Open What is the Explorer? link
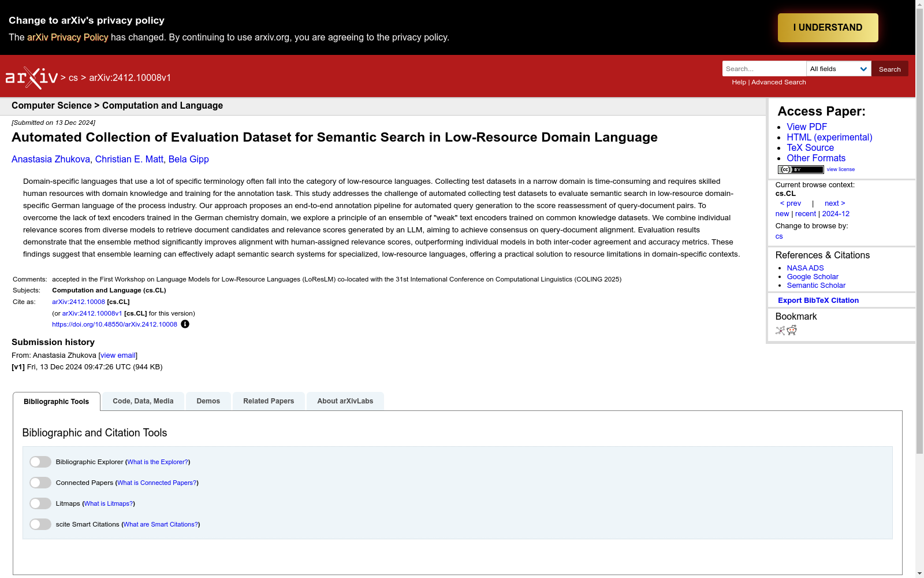Screen dimensions: 924x578 [158, 462]
